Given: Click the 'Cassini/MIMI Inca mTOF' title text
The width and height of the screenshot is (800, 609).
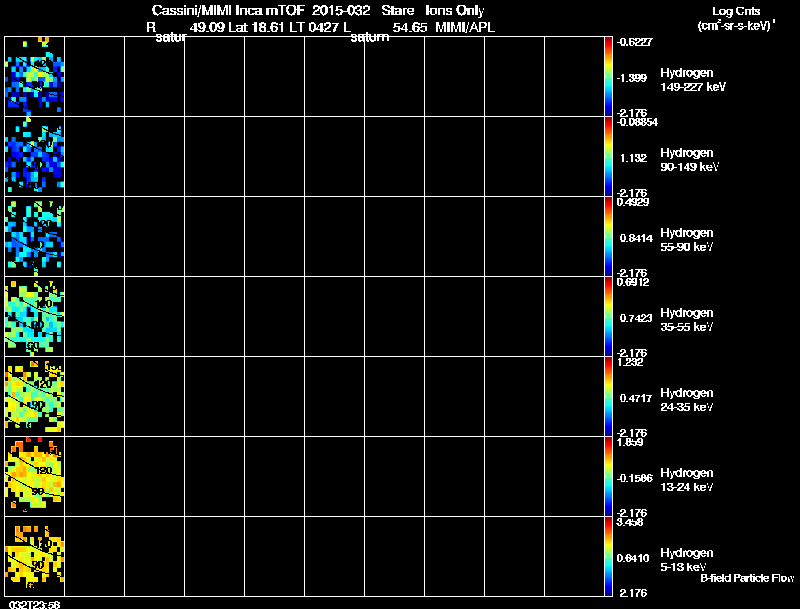Looking at the screenshot, I should click(x=228, y=11).
